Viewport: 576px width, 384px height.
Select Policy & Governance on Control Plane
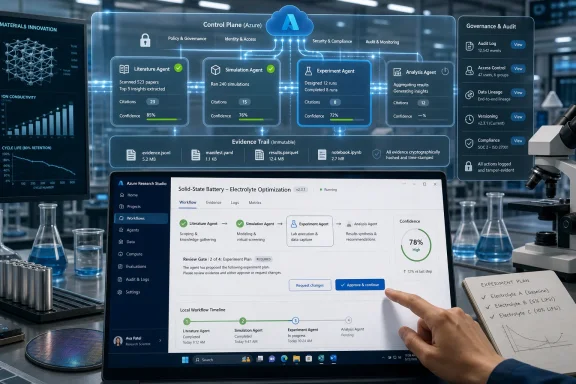tap(187, 39)
